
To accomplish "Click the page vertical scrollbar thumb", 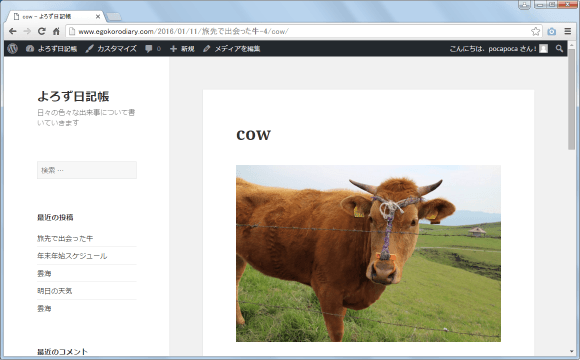I will point(571,100).
